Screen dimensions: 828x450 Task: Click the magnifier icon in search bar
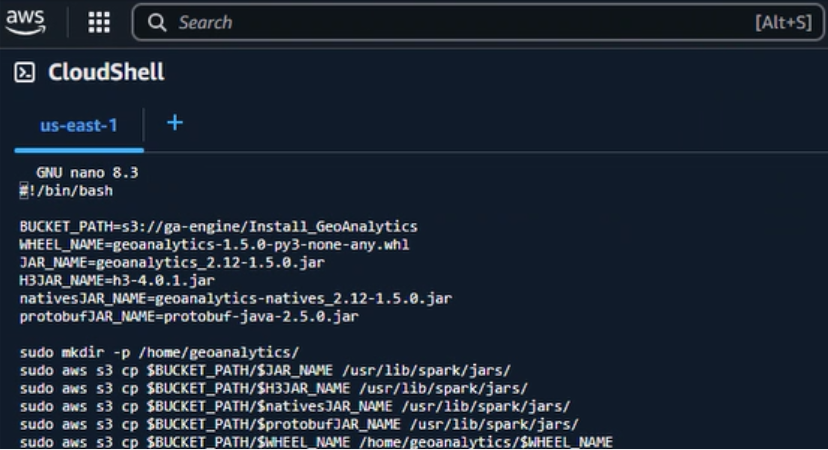click(156, 23)
